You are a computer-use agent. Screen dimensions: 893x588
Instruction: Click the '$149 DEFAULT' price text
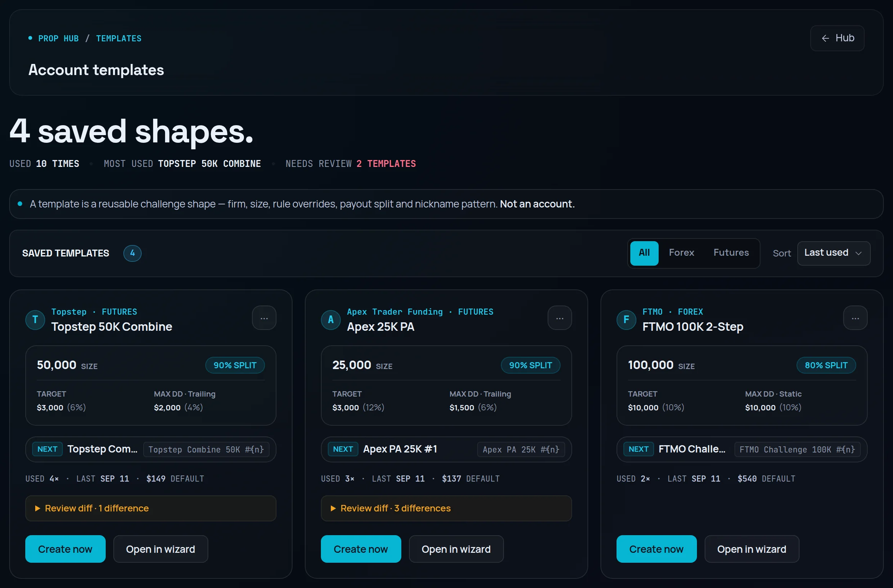tap(175, 479)
